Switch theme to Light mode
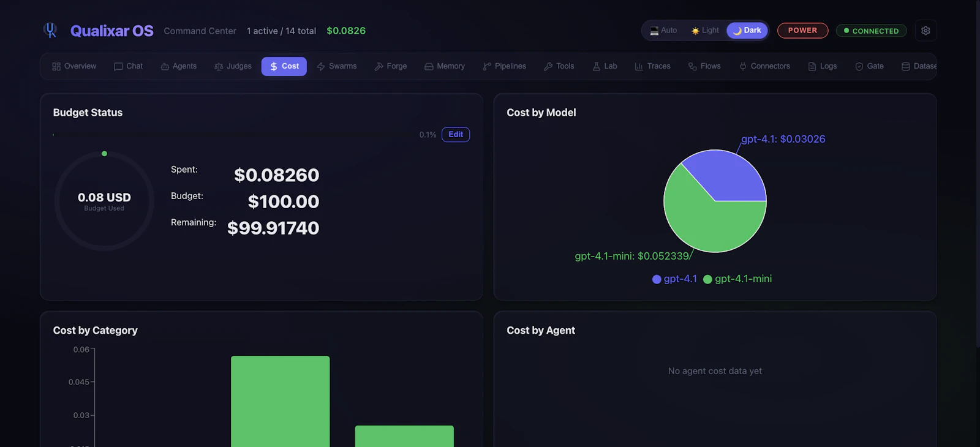980x447 pixels. (x=705, y=31)
